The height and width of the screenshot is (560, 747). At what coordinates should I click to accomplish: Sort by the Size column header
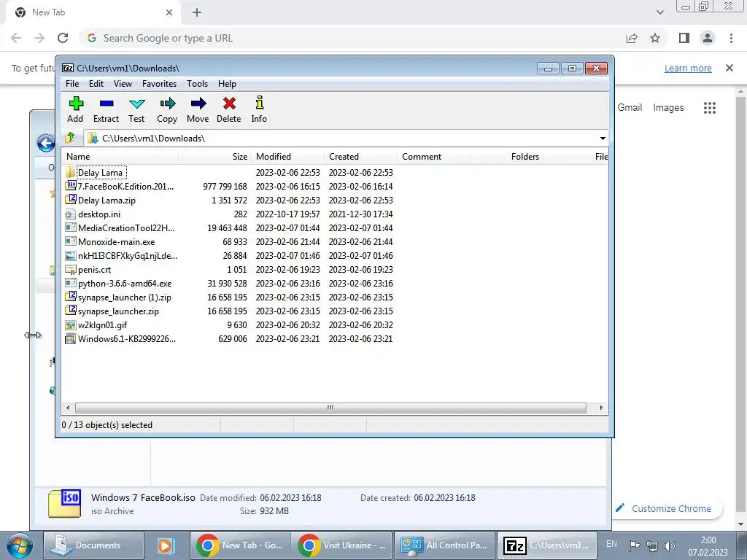[x=215, y=157]
